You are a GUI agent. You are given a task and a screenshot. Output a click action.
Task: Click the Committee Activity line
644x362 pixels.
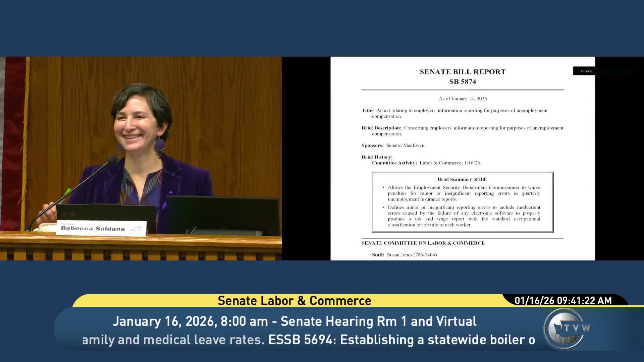coord(426,163)
